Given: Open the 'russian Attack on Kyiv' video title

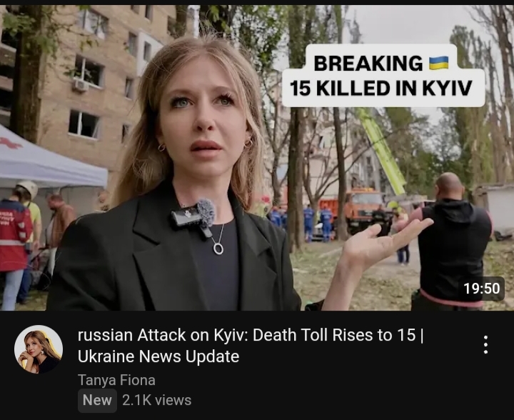Looking at the screenshot, I should click(251, 346).
